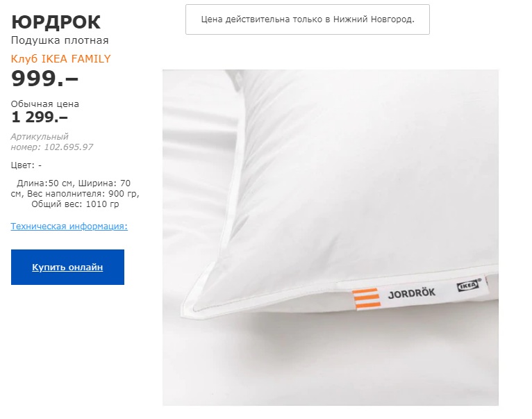Click the Цена действительна notice text
The width and height of the screenshot is (532, 419).
click(x=308, y=19)
